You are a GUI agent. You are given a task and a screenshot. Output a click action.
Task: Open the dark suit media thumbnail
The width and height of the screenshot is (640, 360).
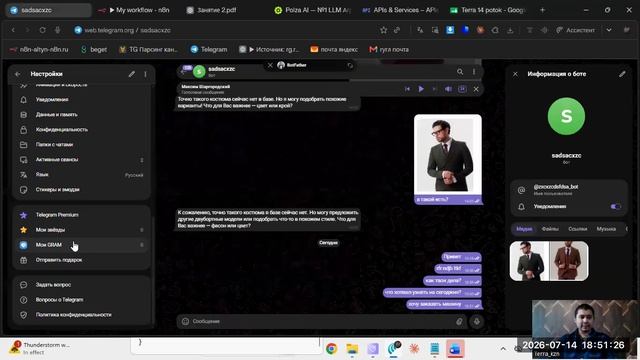pyautogui.click(x=529, y=261)
